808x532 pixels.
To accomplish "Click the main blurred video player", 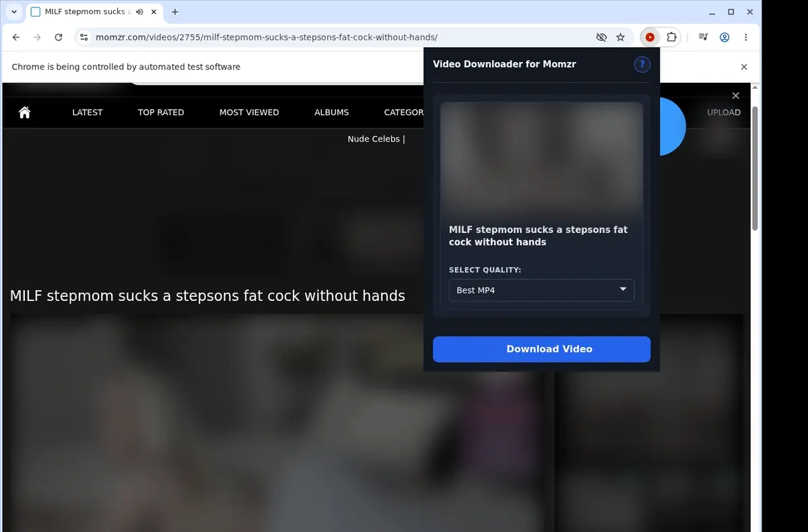I will point(277,423).
